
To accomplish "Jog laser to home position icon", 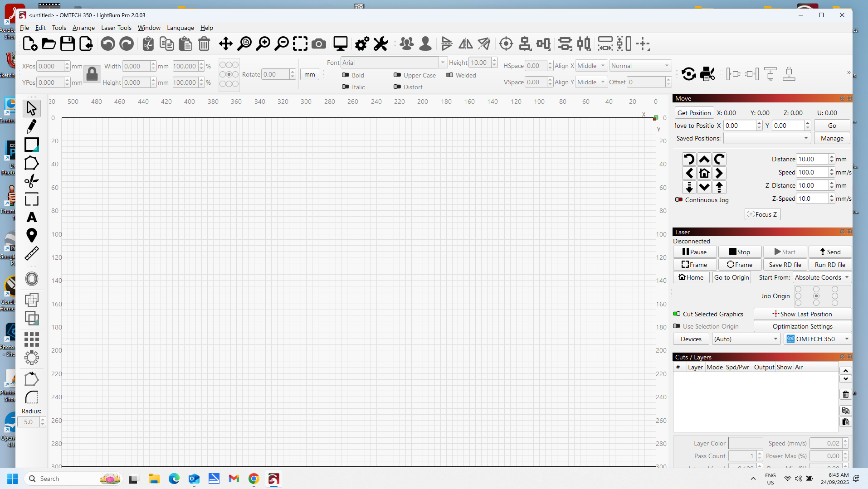I will pos(704,173).
